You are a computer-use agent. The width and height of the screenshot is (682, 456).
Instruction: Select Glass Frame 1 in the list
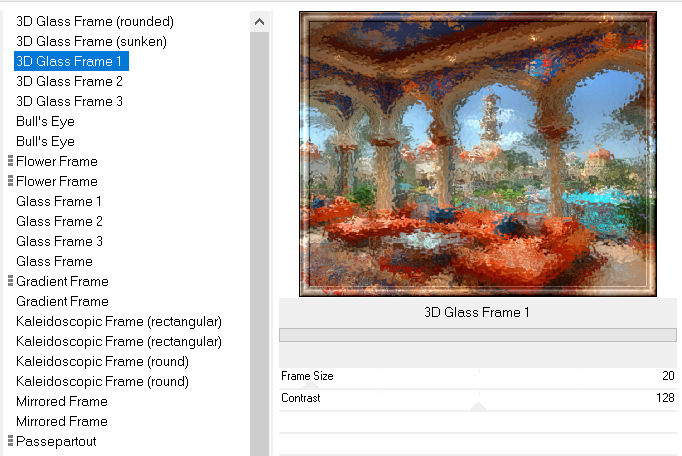59,201
